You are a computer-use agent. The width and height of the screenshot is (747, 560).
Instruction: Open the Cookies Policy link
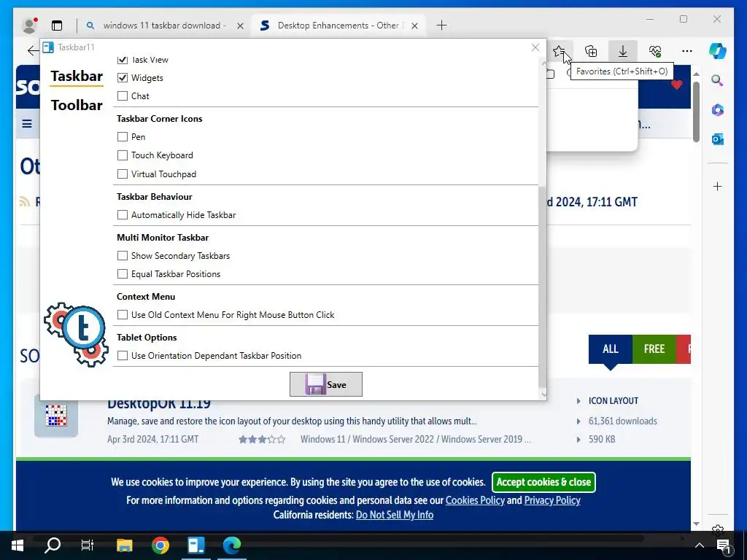[475, 500]
